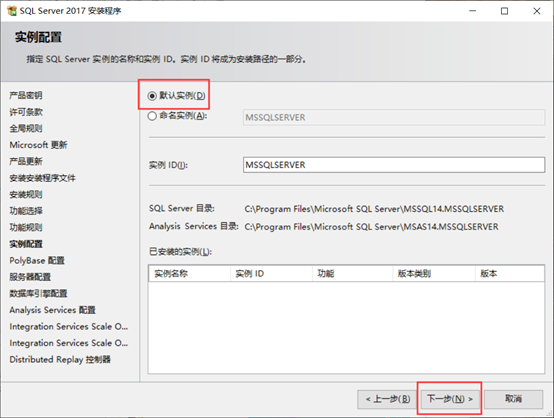554x418 pixels.
Task: Open the 许可条款 step in sidebar
Action: coord(26,112)
